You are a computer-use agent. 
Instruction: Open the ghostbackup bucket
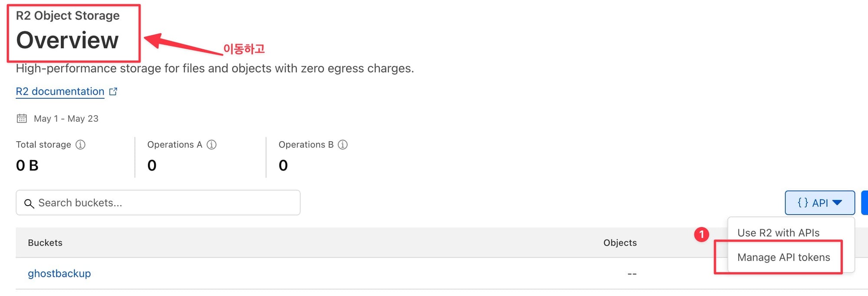click(59, 273)
